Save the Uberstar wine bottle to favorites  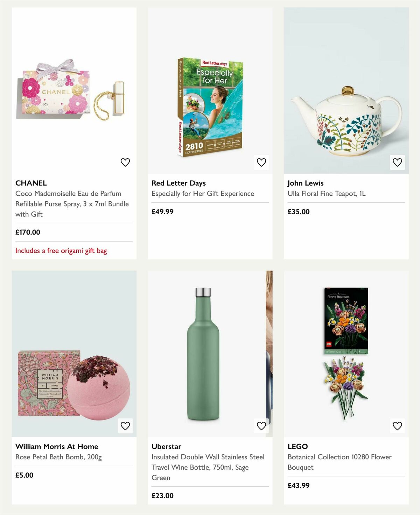click(x=261, y=425)
